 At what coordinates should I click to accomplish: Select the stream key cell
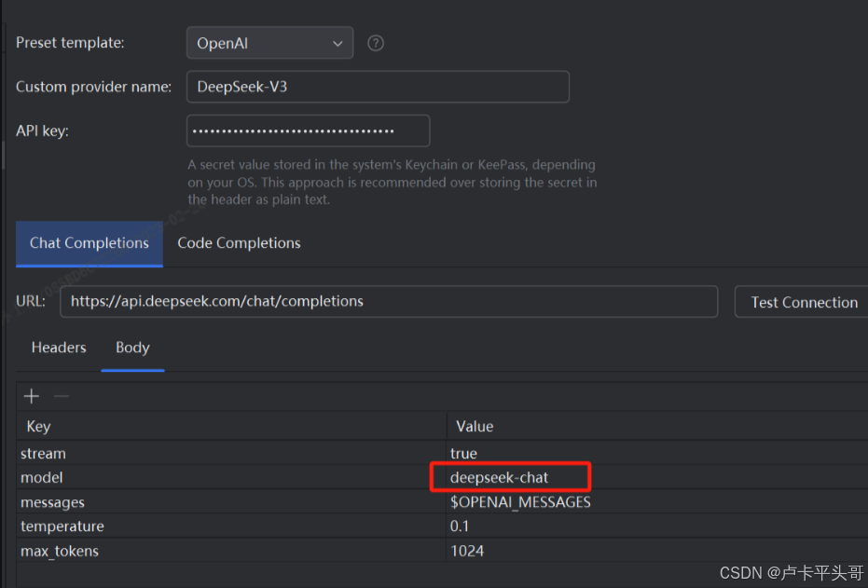[x=231, y=453]
